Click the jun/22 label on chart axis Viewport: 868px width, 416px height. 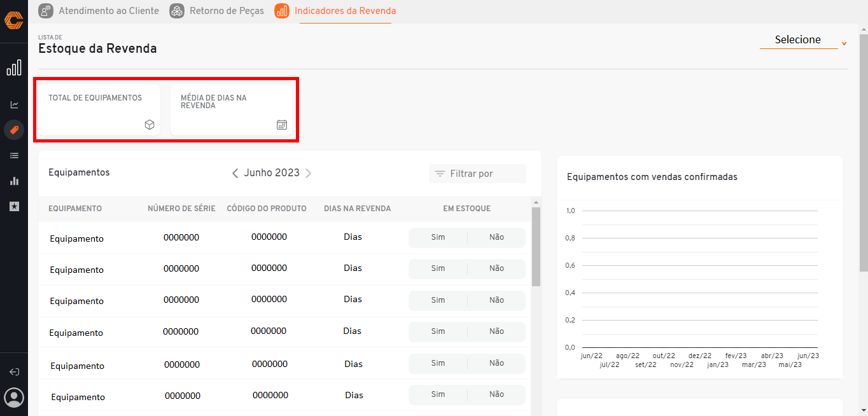click(x=592, y=356)
